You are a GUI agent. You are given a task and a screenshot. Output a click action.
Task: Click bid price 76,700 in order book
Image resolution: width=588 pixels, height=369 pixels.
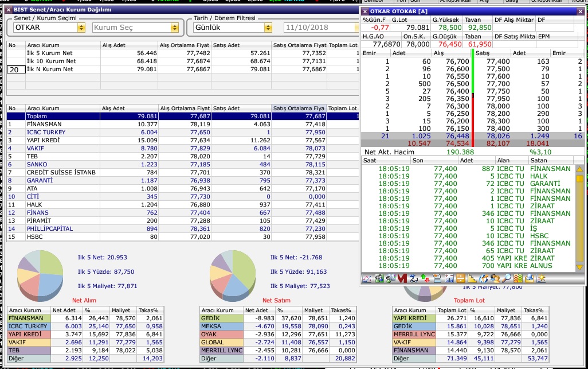coord(457,61)
